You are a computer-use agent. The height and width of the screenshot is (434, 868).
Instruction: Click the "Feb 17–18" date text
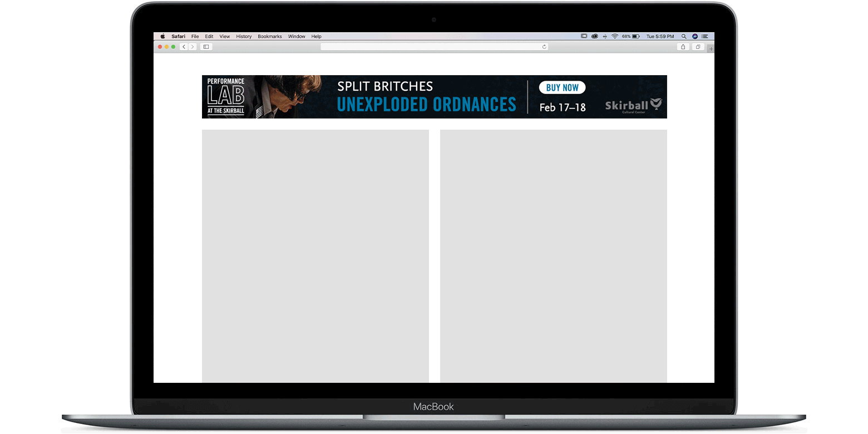[x=563, y=107]
